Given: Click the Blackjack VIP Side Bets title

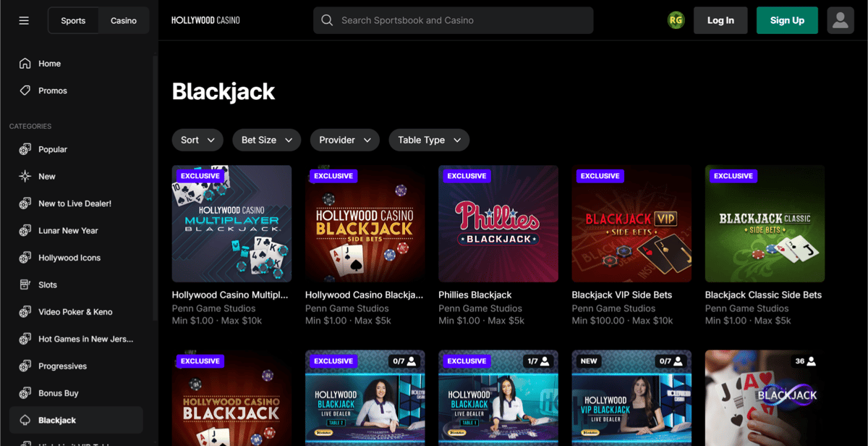Looking at the screenshot, I should 622,295.
